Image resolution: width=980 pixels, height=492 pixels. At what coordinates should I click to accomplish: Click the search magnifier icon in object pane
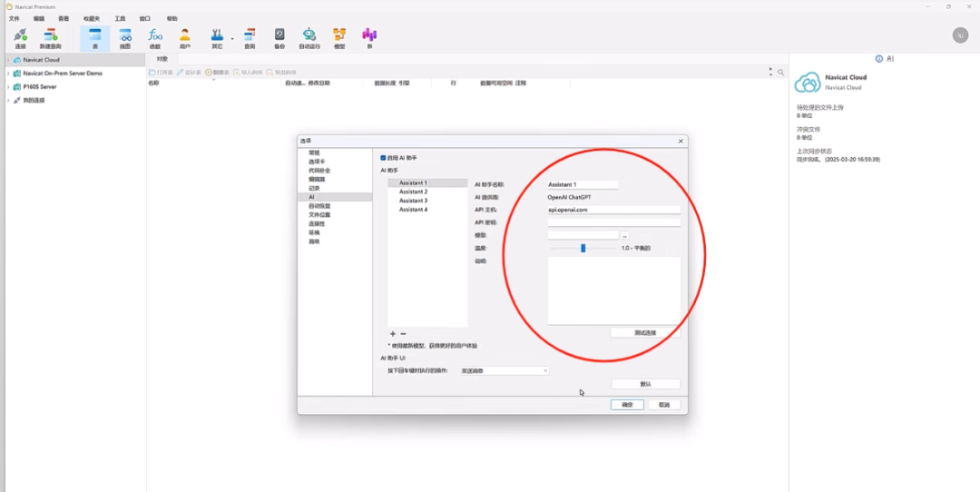pyautogui.click(x=780, y=73)
